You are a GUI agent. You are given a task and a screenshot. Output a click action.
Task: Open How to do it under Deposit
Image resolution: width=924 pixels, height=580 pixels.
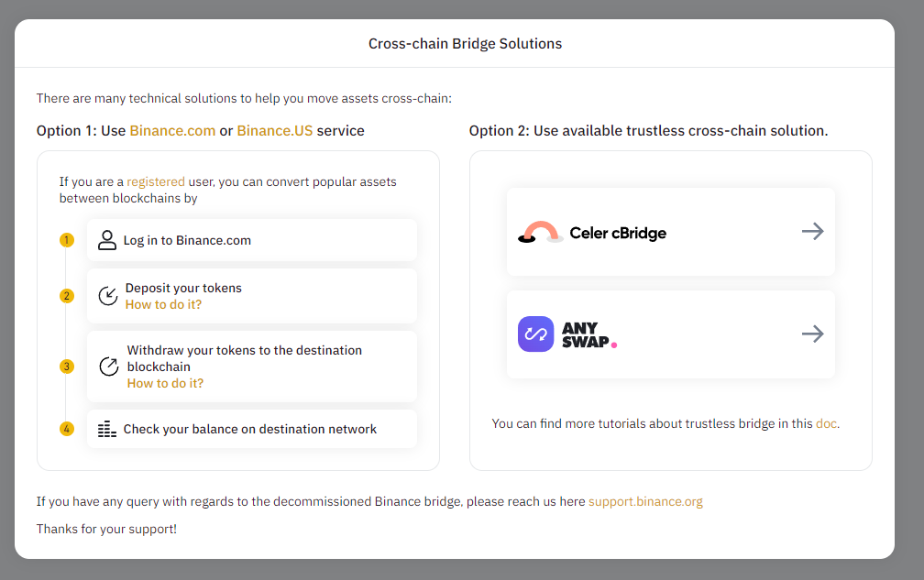click(x=163, y=304)
